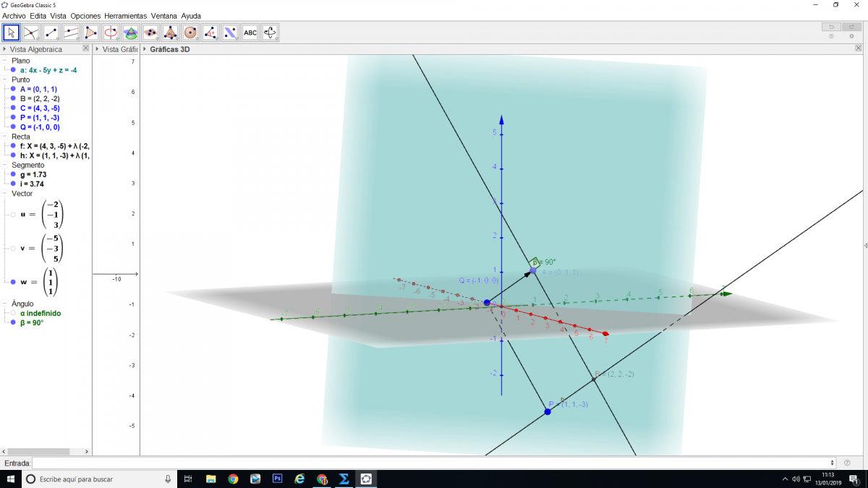Collapse the Vector category tree node
Image resolution: width=868 pixels, height=488 pixels.
tap(4, 194)
